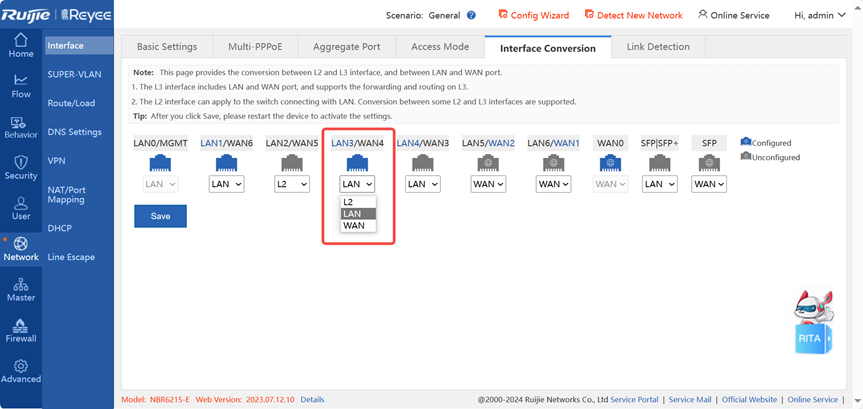Switch to the Aggregate Port tab
Viewport: 863px width, 409px height.
tap(347, 47)
